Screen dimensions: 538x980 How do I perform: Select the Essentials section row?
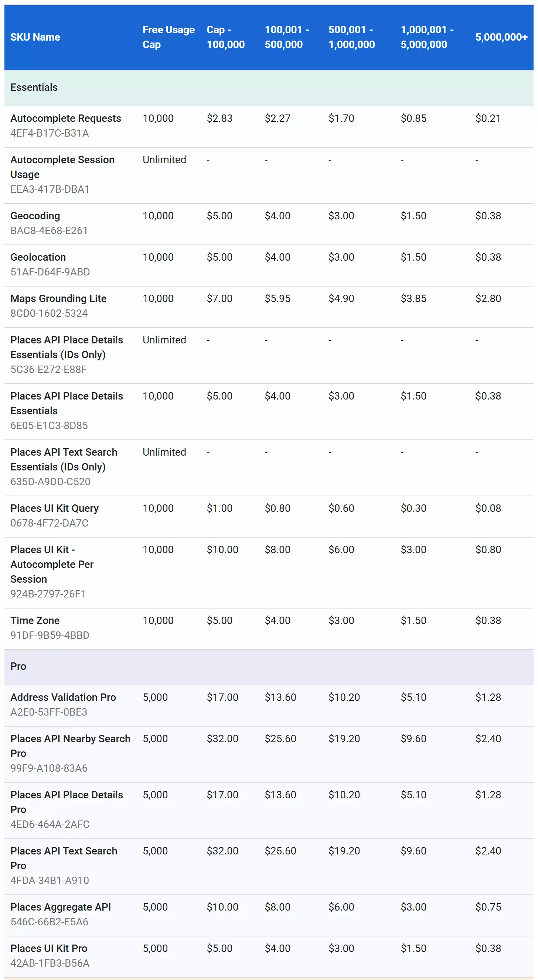coord(269,88)
